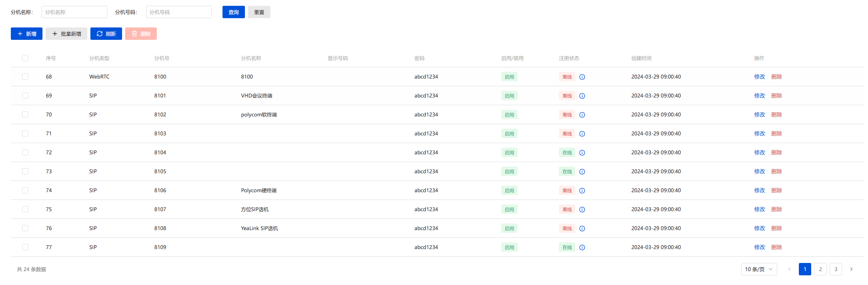Viewport: 868px width, 285px height.
Task: Click 修改 link for extension 8102
Action: tap(759, 114)
